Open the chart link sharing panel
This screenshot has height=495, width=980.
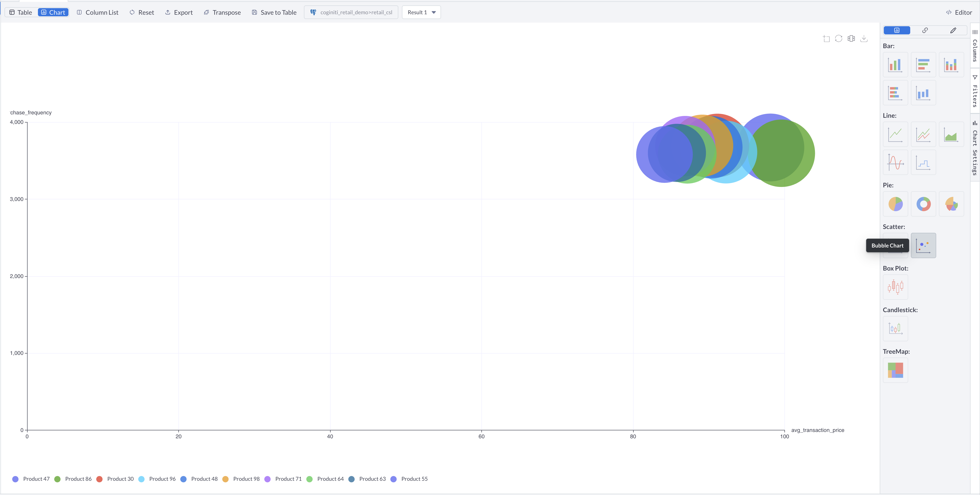(x=925, y=30)
